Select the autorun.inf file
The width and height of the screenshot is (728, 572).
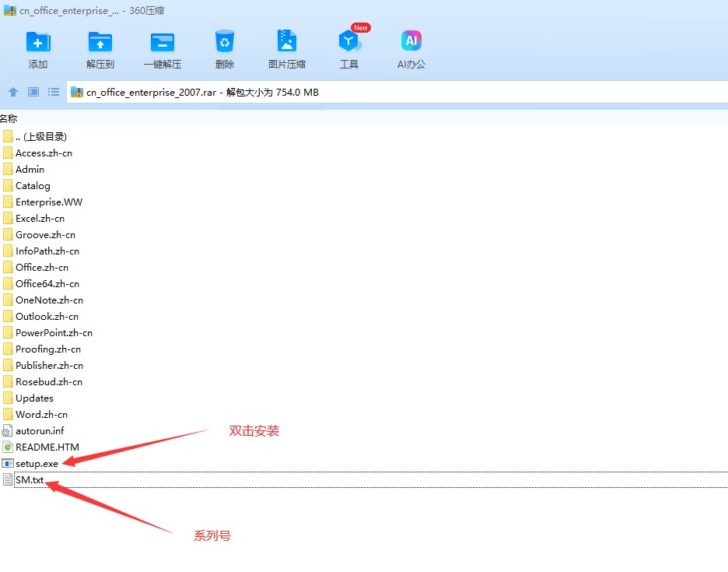[x=34, y=430]
